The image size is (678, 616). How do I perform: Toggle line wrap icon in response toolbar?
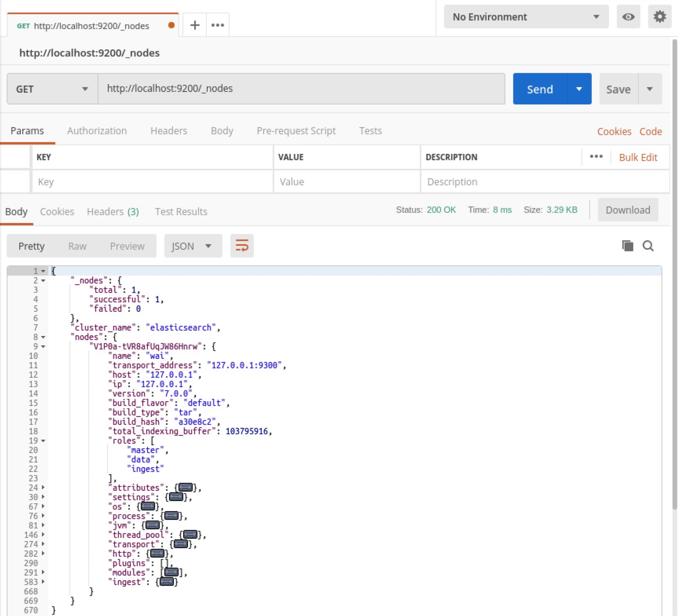pos(242,246)
